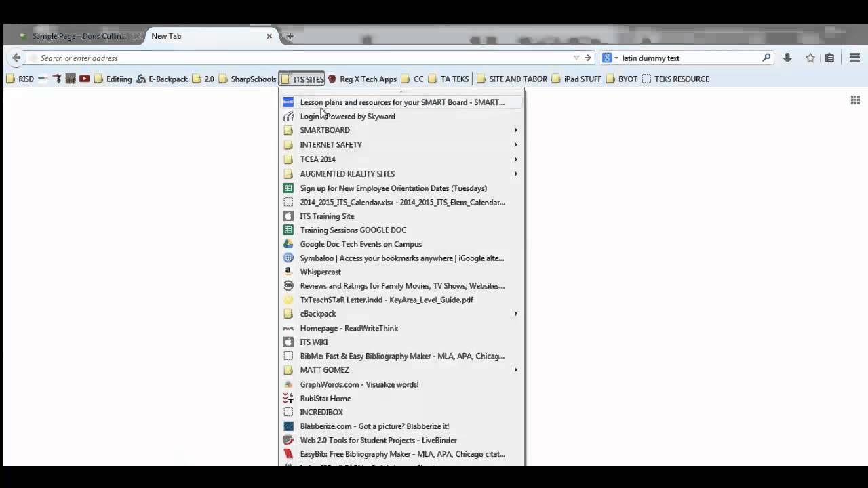
Task: Close the New Tab tab
Action: click(269, 36)
